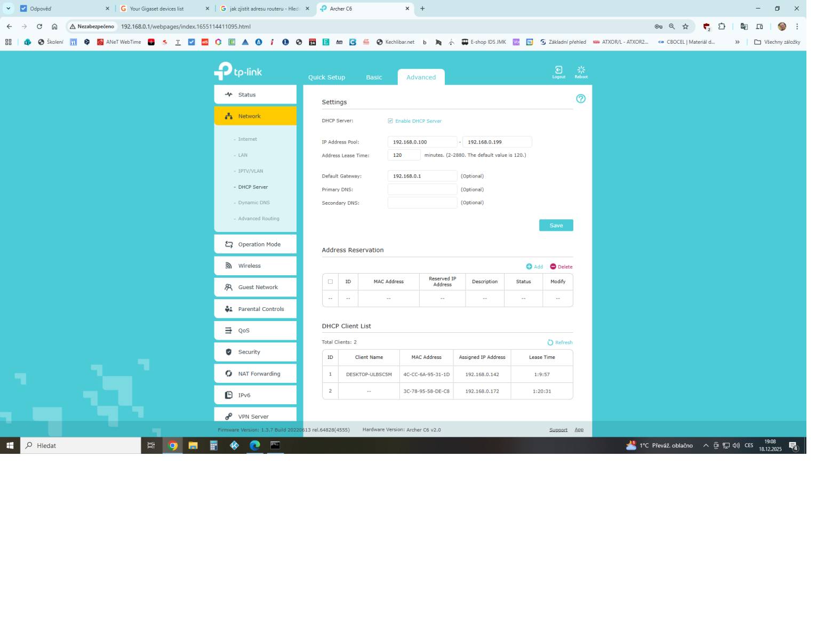Viewport: 840px width, 640px height.
Task: Switch to the Quick Setup tab
Action: tap(326, 77)
